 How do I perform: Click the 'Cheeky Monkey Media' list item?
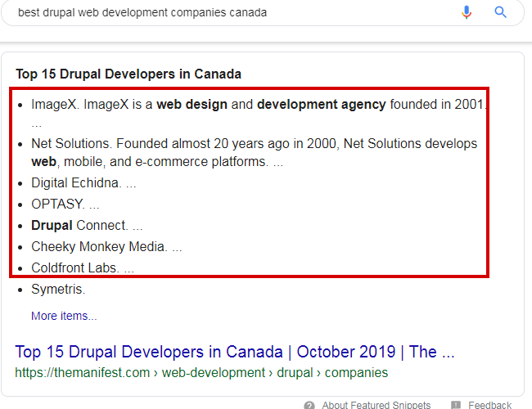[106, 246]
